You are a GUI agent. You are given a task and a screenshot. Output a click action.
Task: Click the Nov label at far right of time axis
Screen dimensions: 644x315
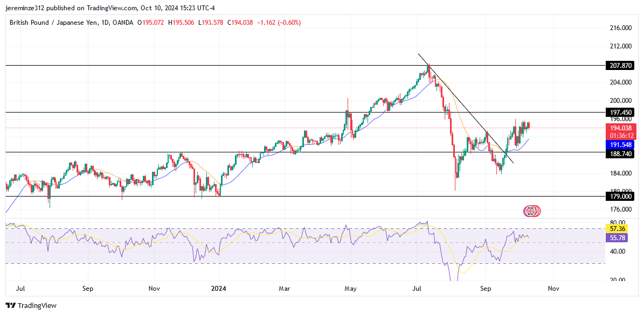pyautogui.click(x=553, y=289)
